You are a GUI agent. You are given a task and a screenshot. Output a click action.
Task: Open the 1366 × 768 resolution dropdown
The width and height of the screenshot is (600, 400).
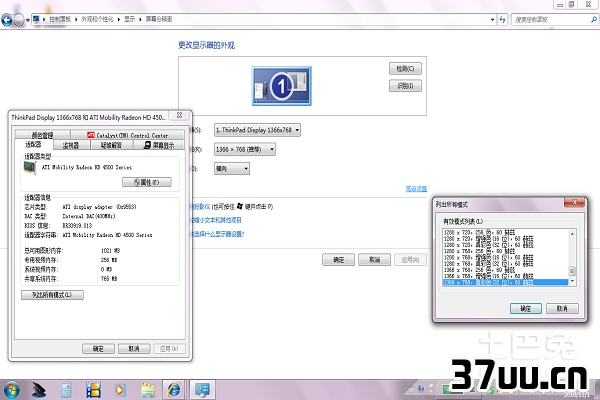click(245, 149)
